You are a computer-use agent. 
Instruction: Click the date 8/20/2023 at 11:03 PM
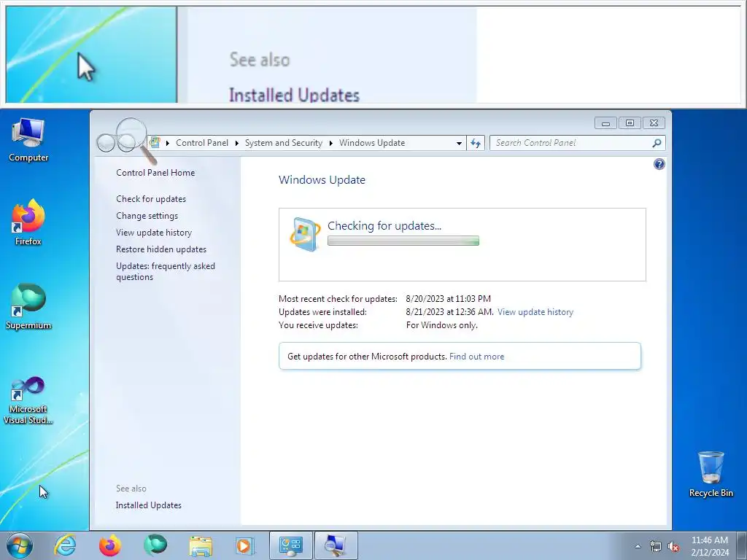pyautogui.click(x=449, y=298)
